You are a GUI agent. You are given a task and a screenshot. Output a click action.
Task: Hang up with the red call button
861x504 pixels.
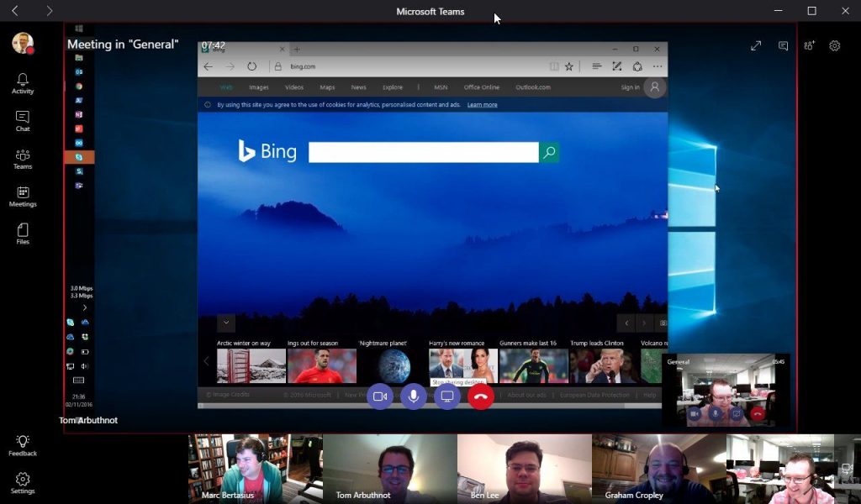(481, 396)
